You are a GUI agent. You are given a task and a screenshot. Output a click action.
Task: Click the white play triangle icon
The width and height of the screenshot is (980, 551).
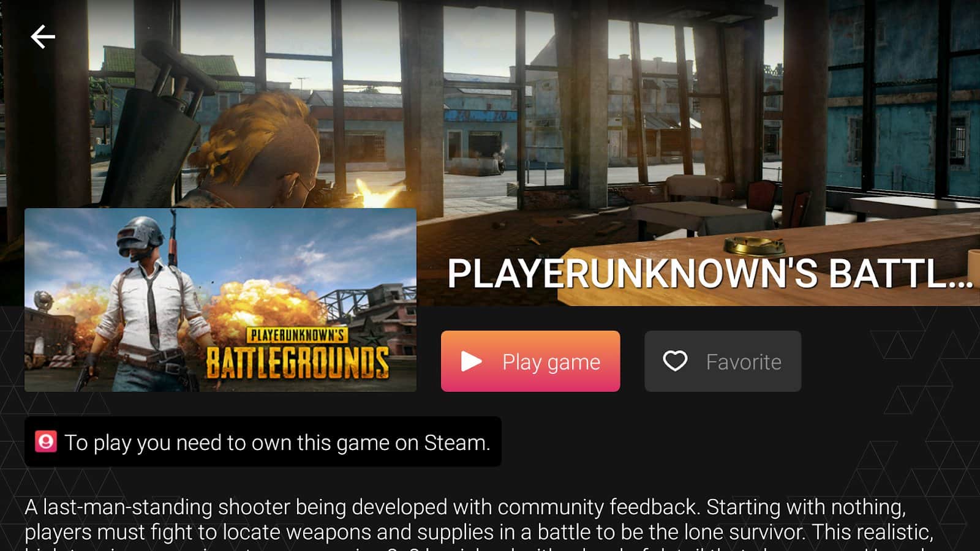pos(471,361)
